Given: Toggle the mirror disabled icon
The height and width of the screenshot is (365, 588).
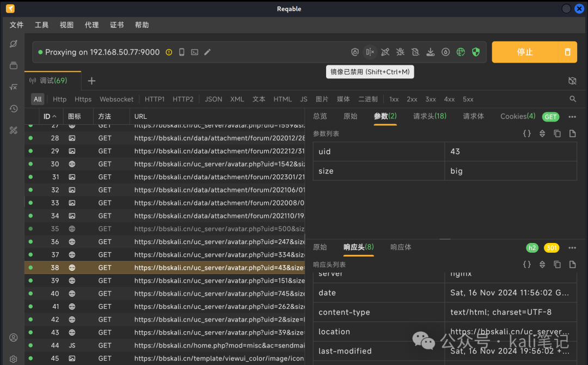Looking at the screenshot, I should click(370, 52).
